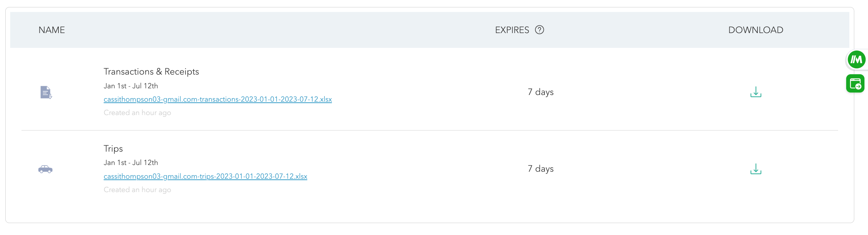Click "Created an hour ago" under trips link

tap(137, 190)
